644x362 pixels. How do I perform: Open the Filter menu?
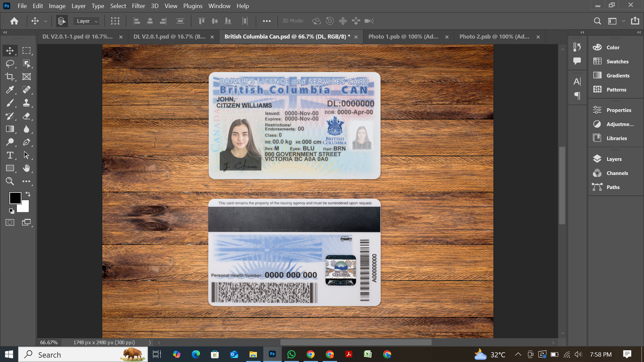(x=138, y=6)
